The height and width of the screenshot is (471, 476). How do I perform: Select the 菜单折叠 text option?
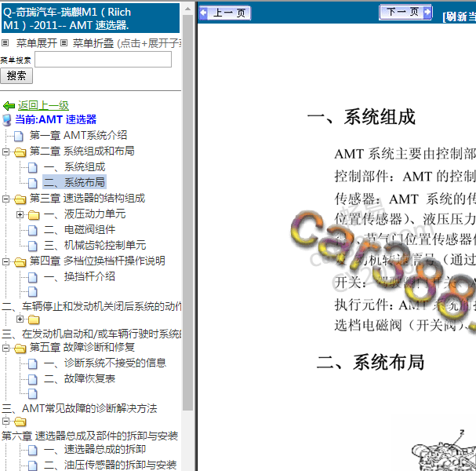pos(93,43)
